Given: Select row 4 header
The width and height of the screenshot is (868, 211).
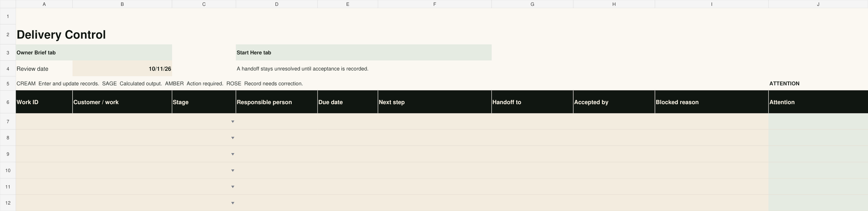Looking at the screenshot, I should click(8, 69).
